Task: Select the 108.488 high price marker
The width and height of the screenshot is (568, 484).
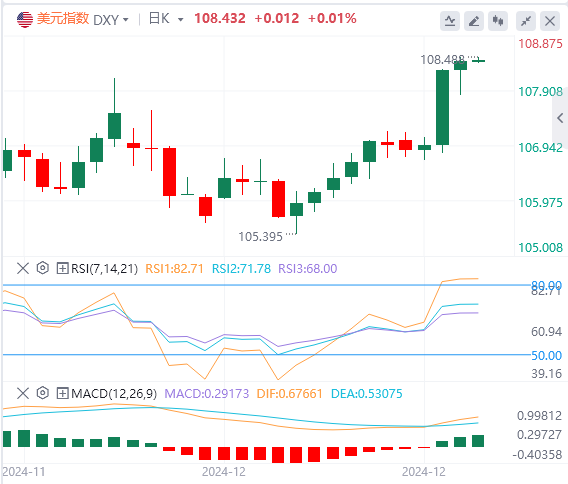Action: point(442,60)
